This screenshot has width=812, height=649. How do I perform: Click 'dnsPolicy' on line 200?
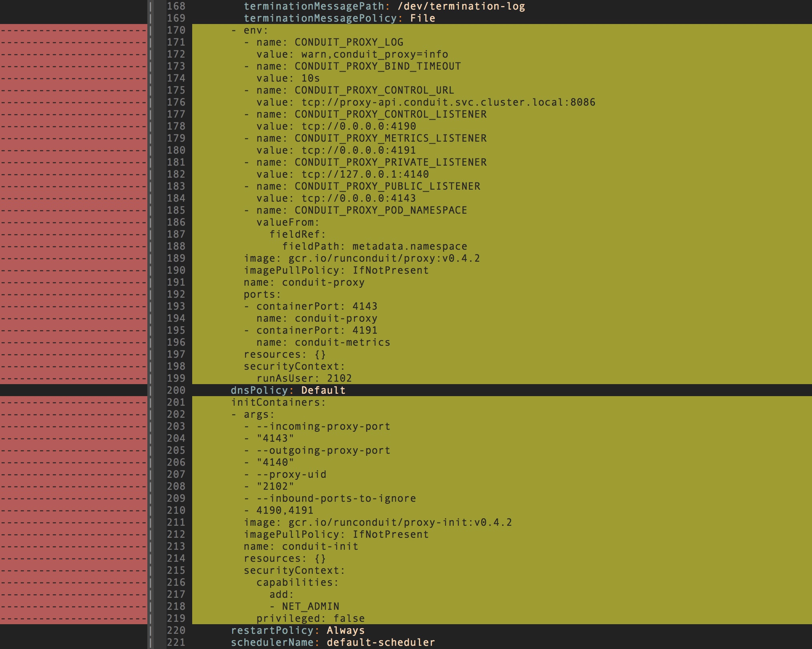259,391
